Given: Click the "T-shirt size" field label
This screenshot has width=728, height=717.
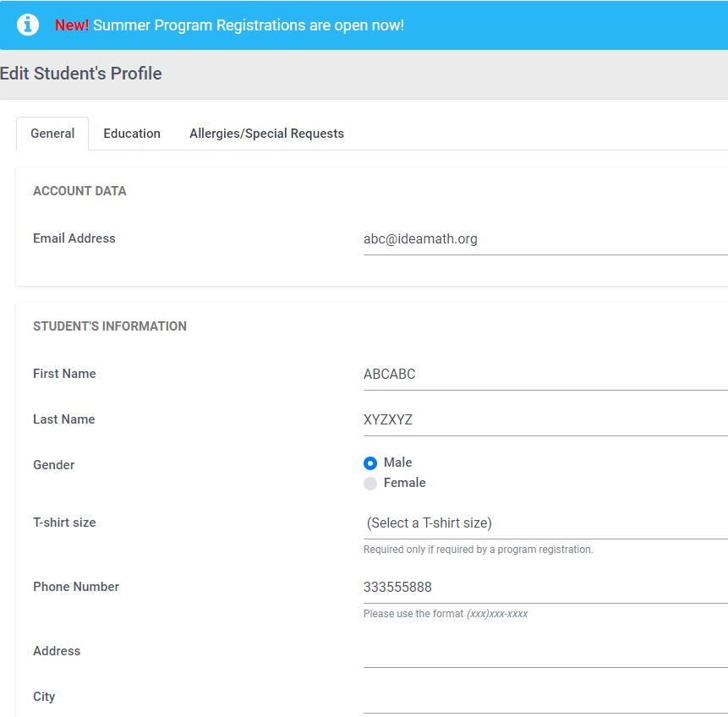Looking at the screenshot, I should (x=64, y=523).
